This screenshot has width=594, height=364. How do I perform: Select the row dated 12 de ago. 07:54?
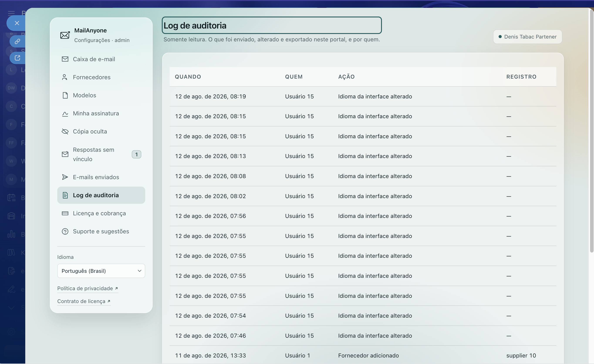pos(363,316)
